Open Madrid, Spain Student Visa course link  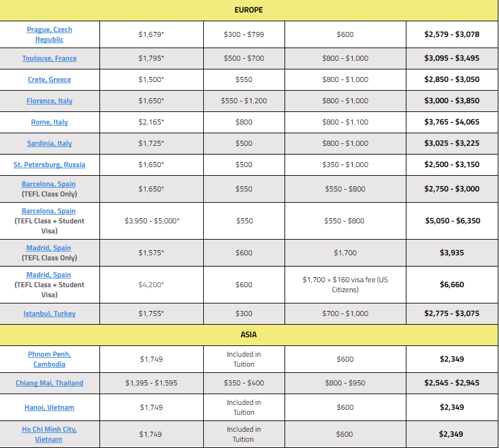(49, 275)
